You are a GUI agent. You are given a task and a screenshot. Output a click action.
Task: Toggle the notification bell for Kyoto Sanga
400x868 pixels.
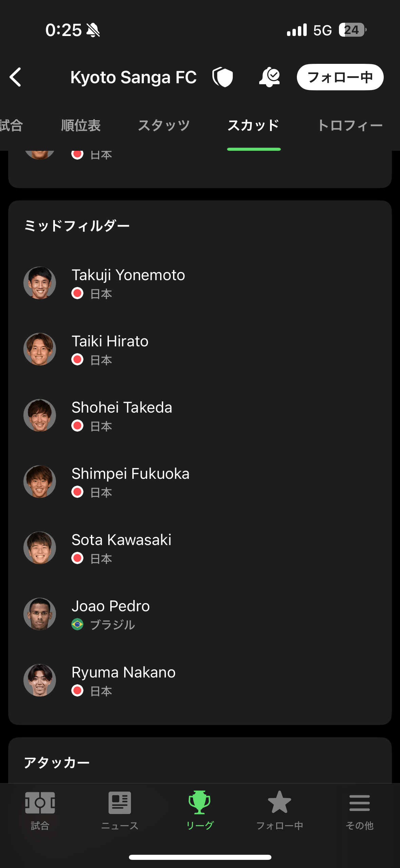point(269,77)
